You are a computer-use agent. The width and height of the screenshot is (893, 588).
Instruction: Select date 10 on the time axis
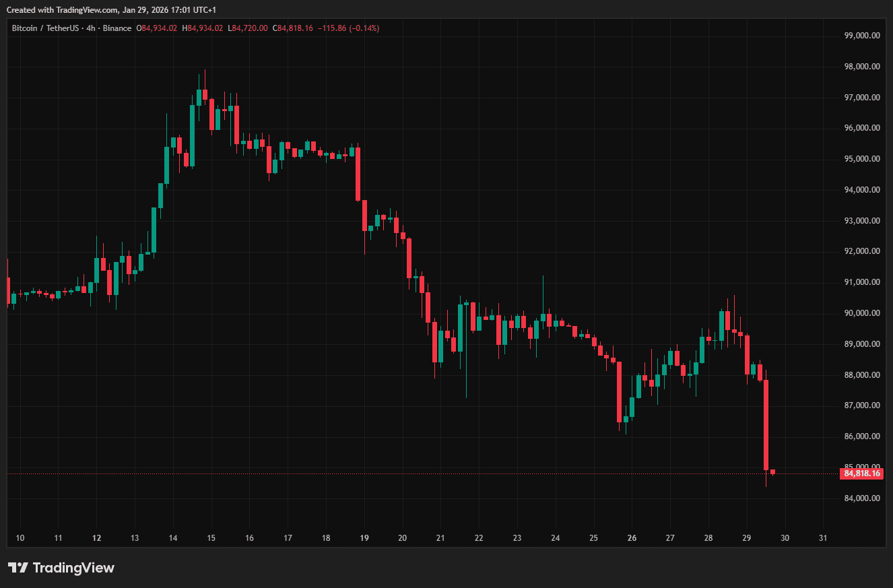(20, 538)
